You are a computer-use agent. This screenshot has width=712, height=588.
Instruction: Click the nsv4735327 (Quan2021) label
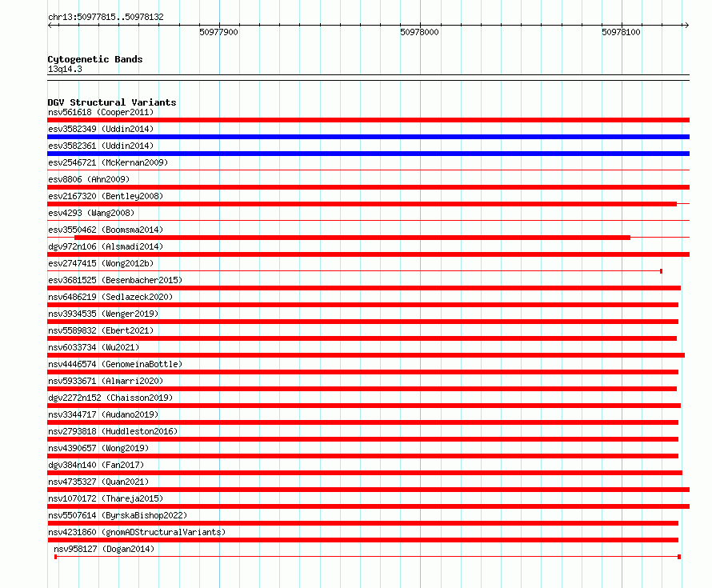98,482
